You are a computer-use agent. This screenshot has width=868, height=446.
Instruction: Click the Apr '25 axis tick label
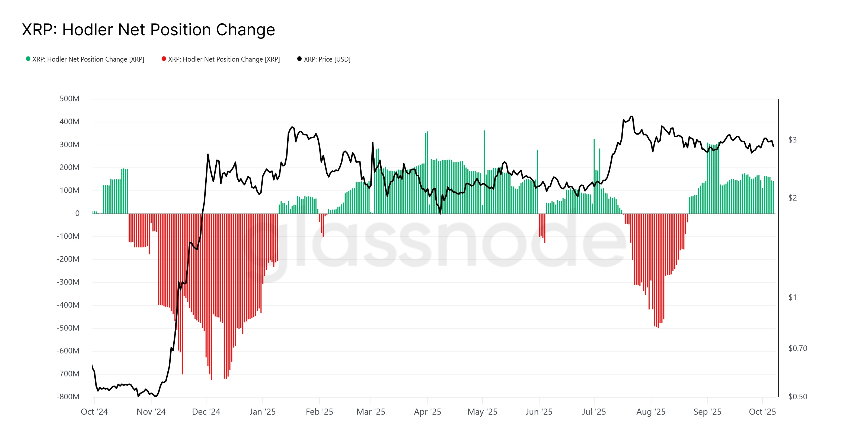[427, 412]
